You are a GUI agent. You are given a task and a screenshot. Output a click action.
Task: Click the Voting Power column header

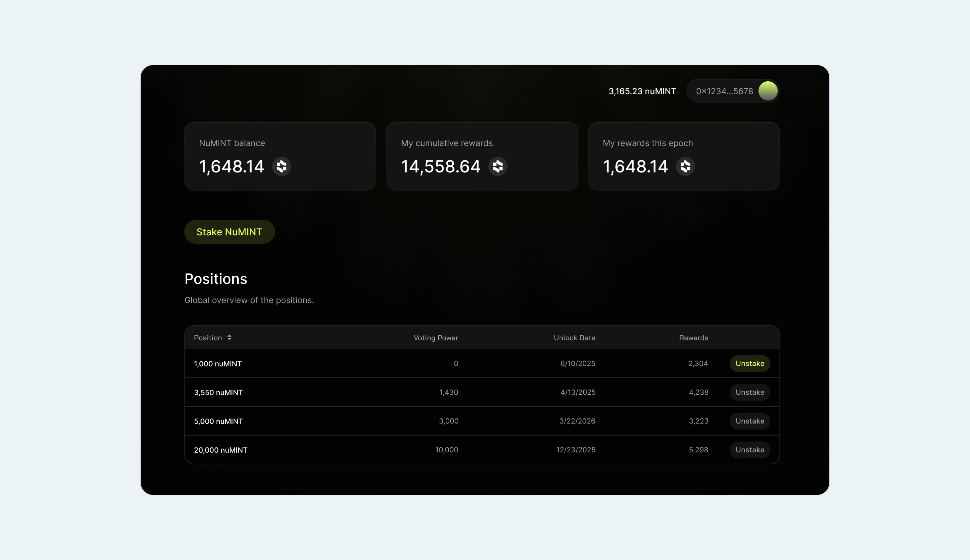tap(436, 338)
